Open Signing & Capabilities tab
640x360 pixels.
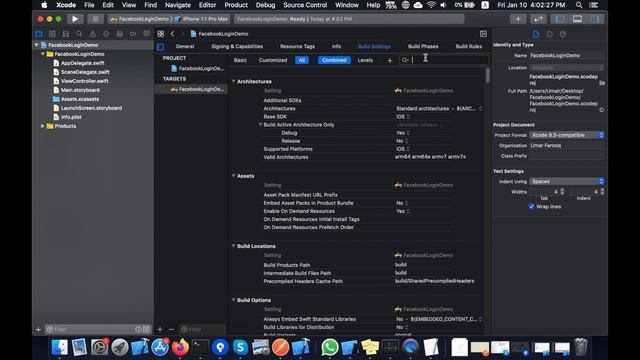237,47
